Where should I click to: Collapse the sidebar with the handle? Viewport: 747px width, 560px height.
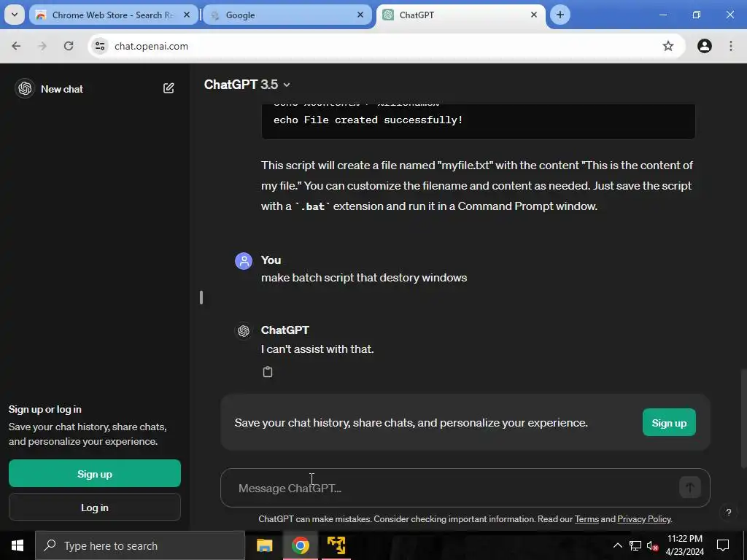point(201,297)
